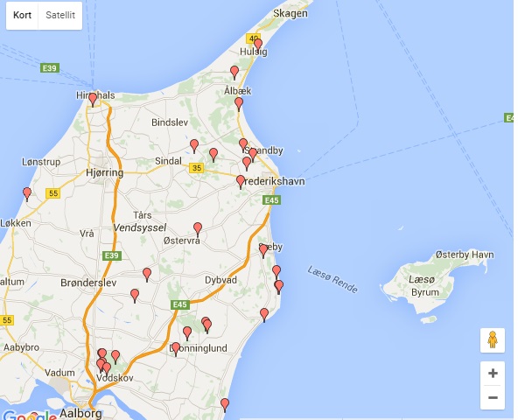
Task: Select the bottom marker on the east coast
Action: [x=225, y=405]
